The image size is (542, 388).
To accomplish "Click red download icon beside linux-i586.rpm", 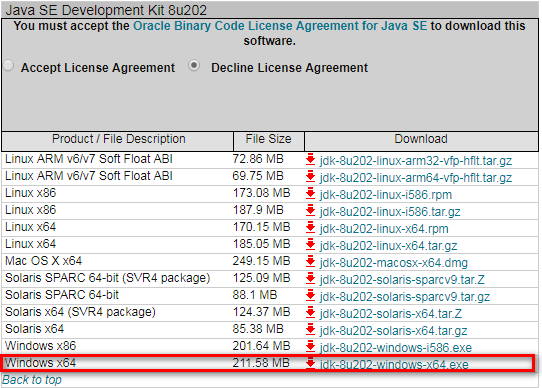I will tap(310, 194).
